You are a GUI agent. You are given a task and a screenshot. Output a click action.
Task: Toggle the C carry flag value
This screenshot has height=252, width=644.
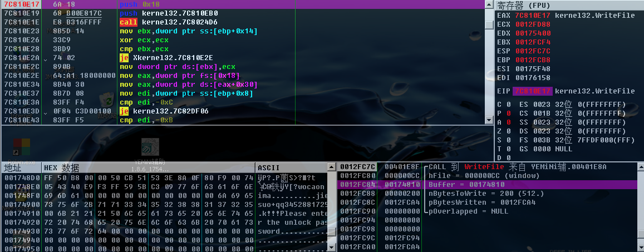(x=510, y=105)
